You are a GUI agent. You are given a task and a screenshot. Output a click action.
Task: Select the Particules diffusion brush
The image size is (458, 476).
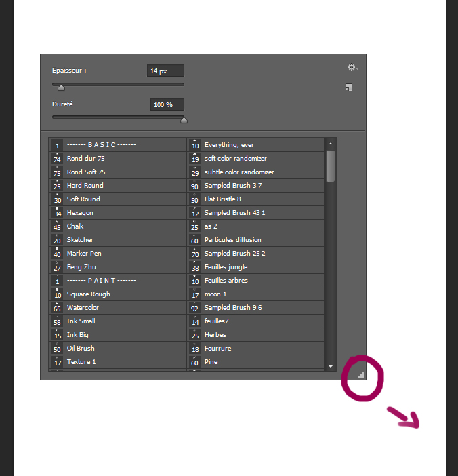tap(232, 240)
